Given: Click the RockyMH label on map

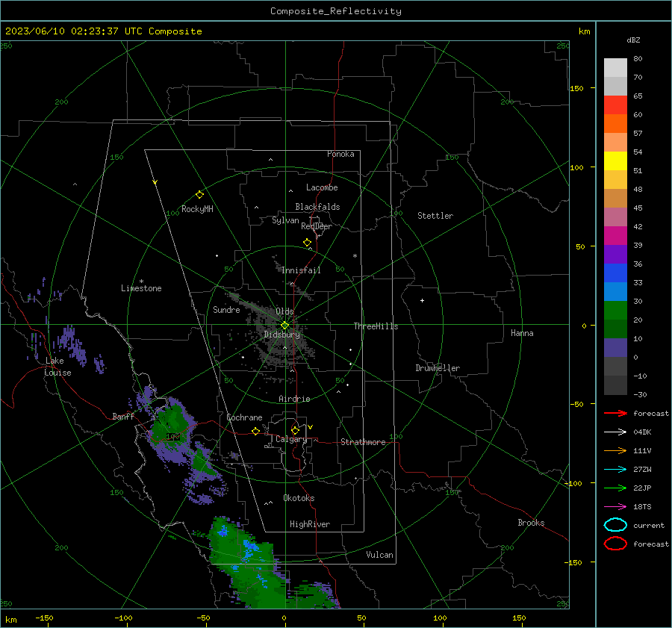Looking at the screenshot, I should coord(197,209).
